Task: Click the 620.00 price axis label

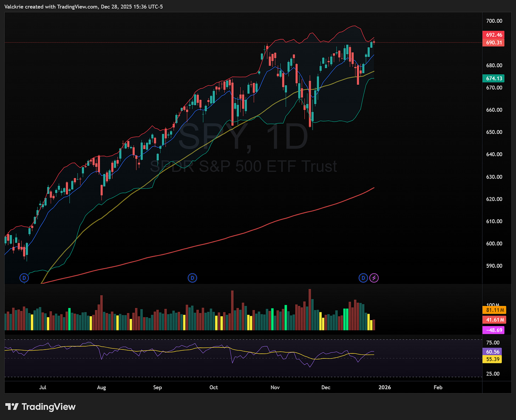Action: click(494, 199)
